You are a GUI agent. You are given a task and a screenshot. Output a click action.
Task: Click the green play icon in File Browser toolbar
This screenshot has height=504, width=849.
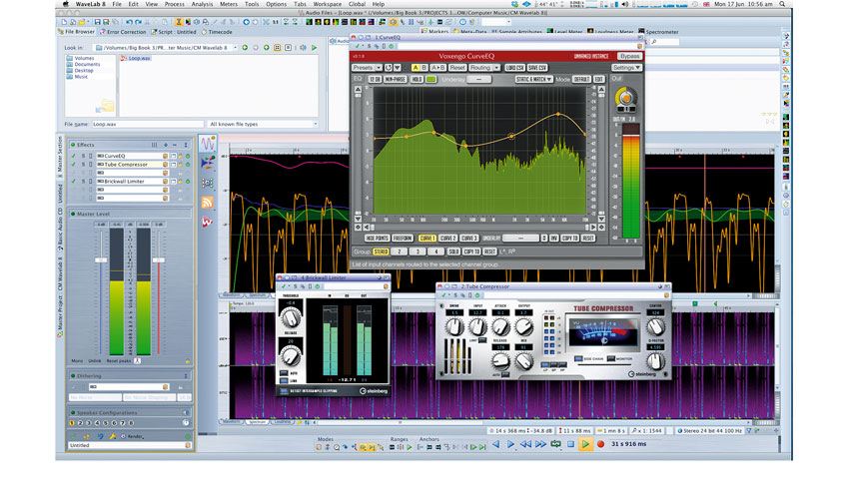click(x=314, y=48)
